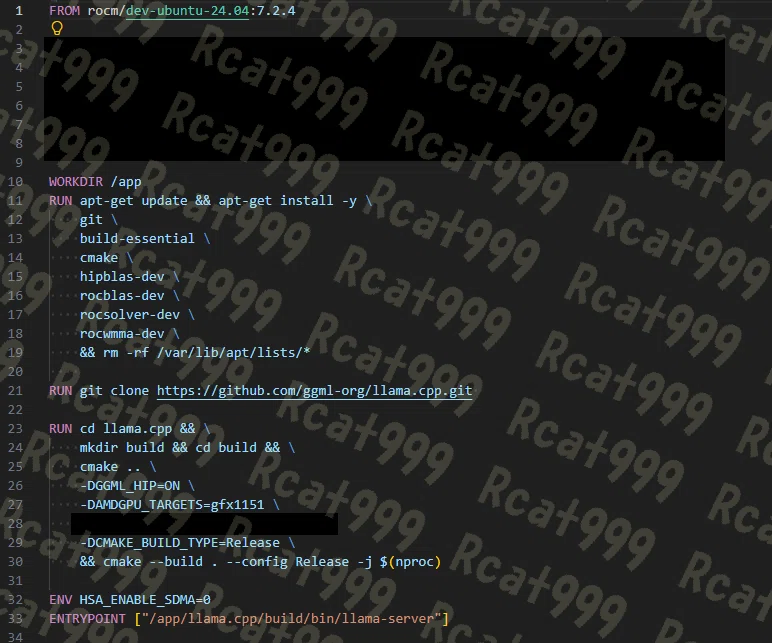Click the 'hipblas-dev' package name
This screenshot has width=772, height=643.
[122, 276]
